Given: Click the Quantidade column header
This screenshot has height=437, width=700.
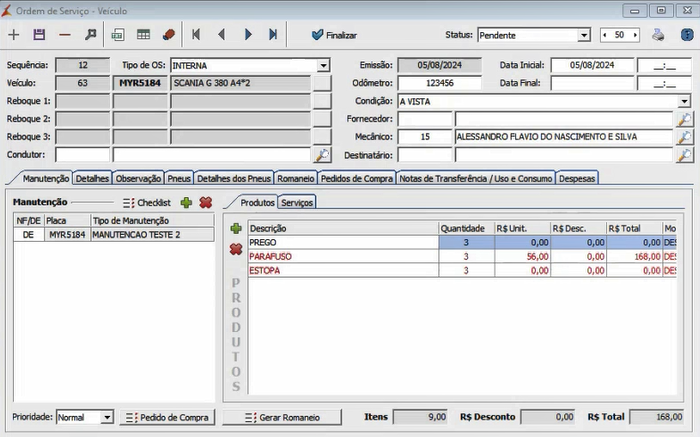Looking at the screenshot, I should tap(467, 229).
